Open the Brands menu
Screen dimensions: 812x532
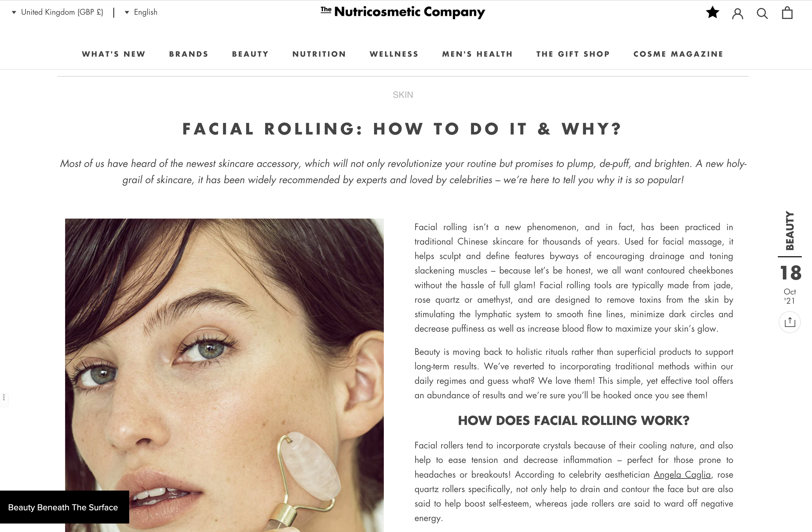tap(189, 54)
